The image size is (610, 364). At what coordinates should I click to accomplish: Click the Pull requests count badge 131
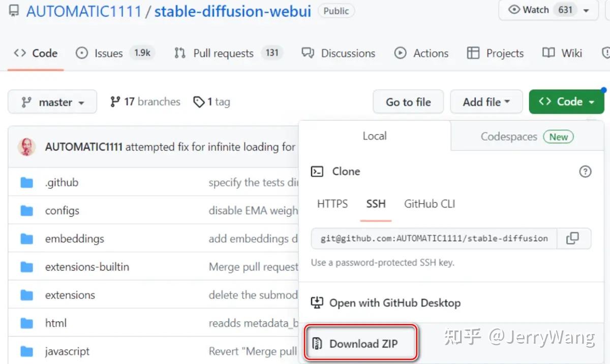[x=272, y=53]
